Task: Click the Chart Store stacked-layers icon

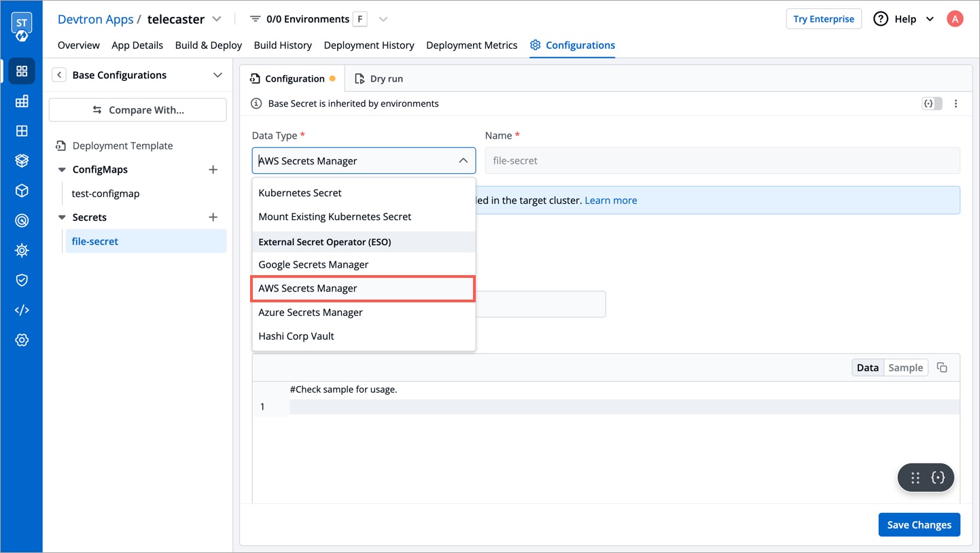Action: pyautogui.click(x=22, y=160)
